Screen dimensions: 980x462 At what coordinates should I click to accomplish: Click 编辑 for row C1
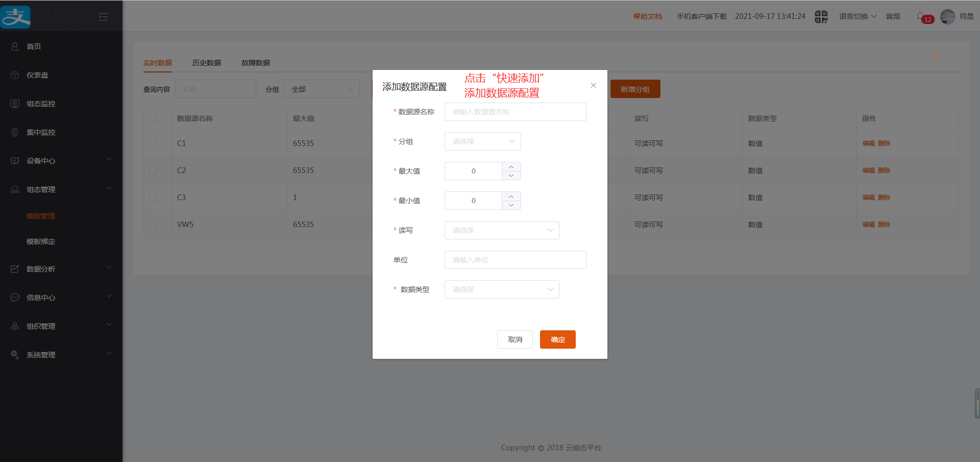[x=868, y=143]
